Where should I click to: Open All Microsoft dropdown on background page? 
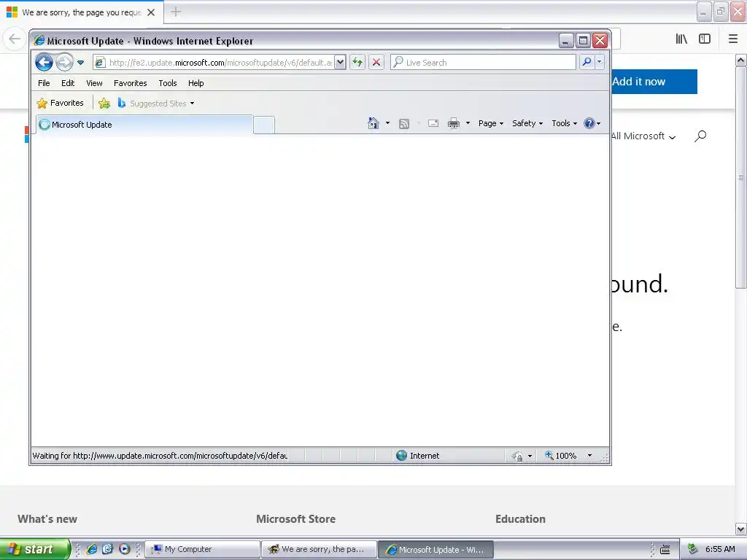[x=643, y=136]
